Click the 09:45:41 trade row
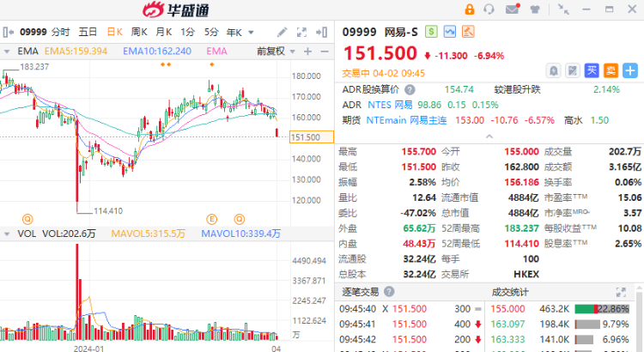Screen dimensions: 644x352 point(410,324)
